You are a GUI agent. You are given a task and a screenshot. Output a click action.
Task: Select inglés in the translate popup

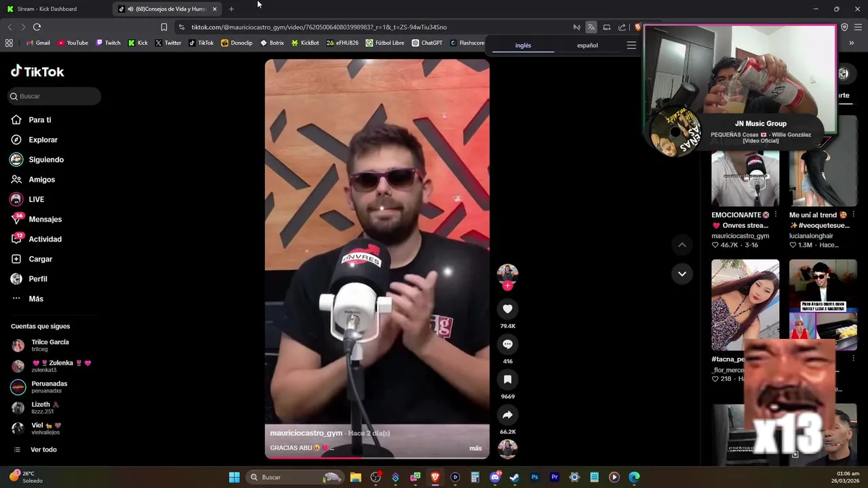[523, 45]
